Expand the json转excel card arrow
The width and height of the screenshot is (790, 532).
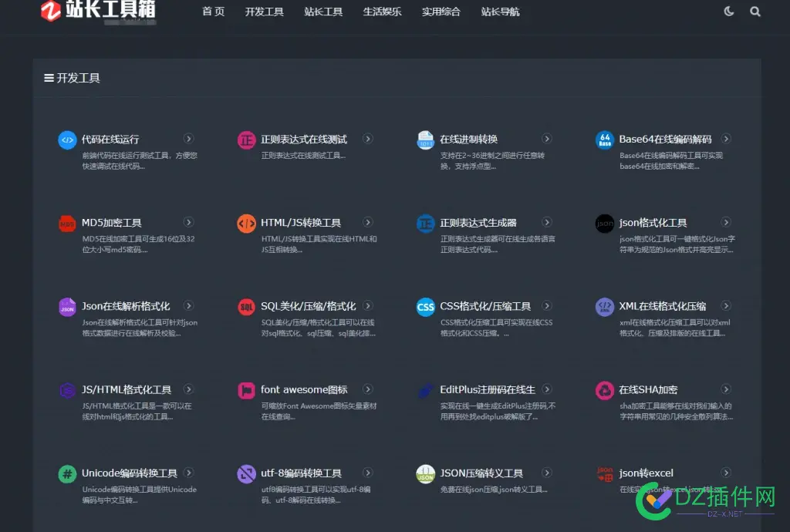tap(725, 473)
